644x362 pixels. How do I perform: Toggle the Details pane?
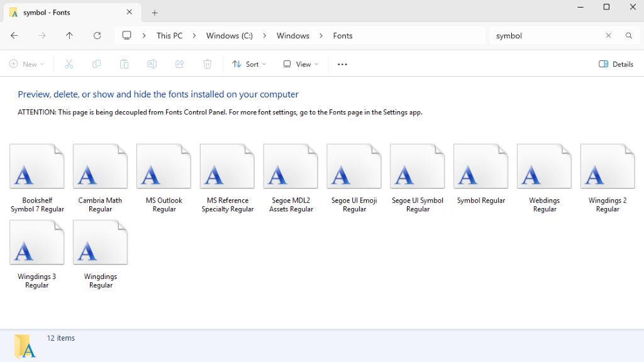pos(616,64)
